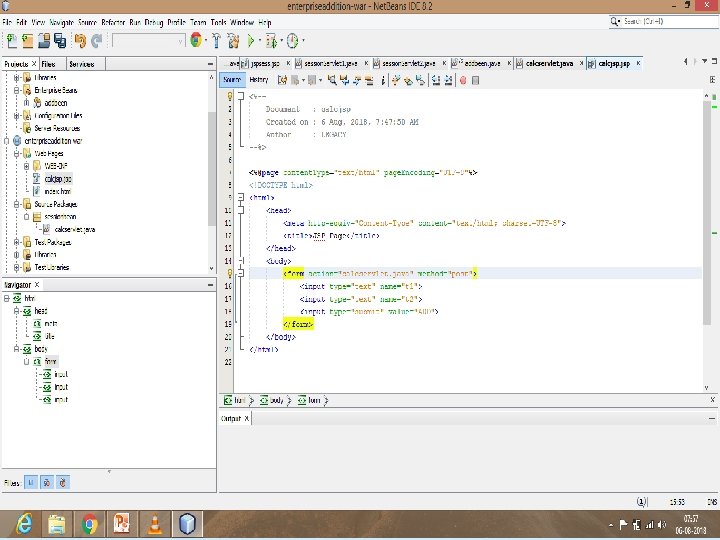720x540 pixels.
Task: Click the Shift Line Left icon
Action: point(436,80)
